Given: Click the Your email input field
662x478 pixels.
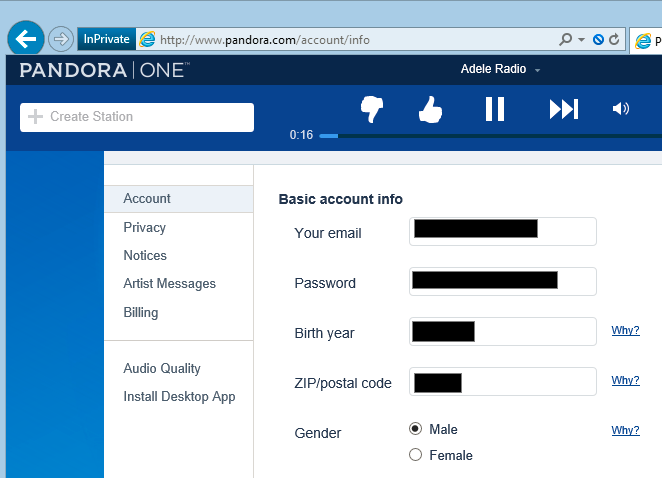Looking at the screenshot, I should click(503, 231).
